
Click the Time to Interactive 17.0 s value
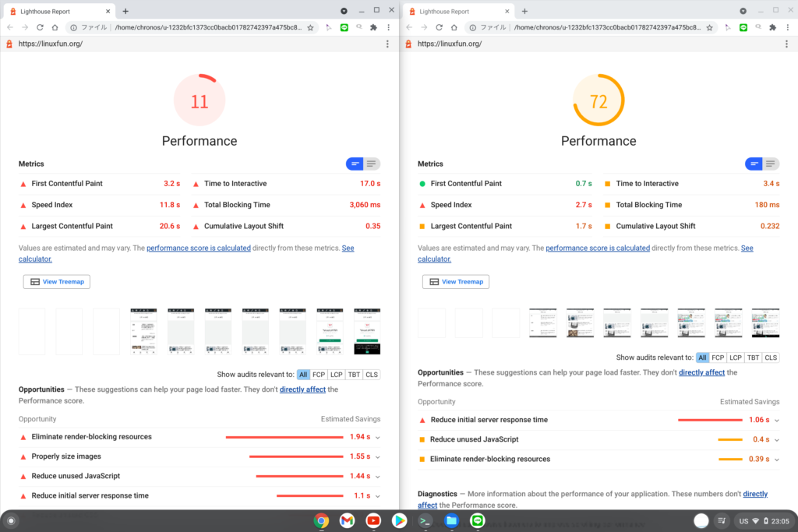click(x=370, y=184)
